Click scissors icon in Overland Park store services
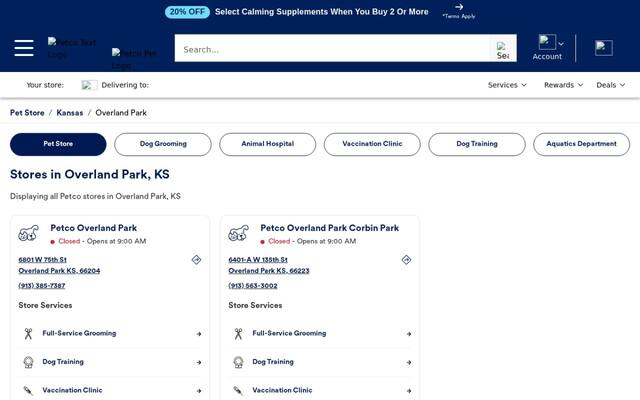Screen dimensions: 640x400 coord(28,333)
